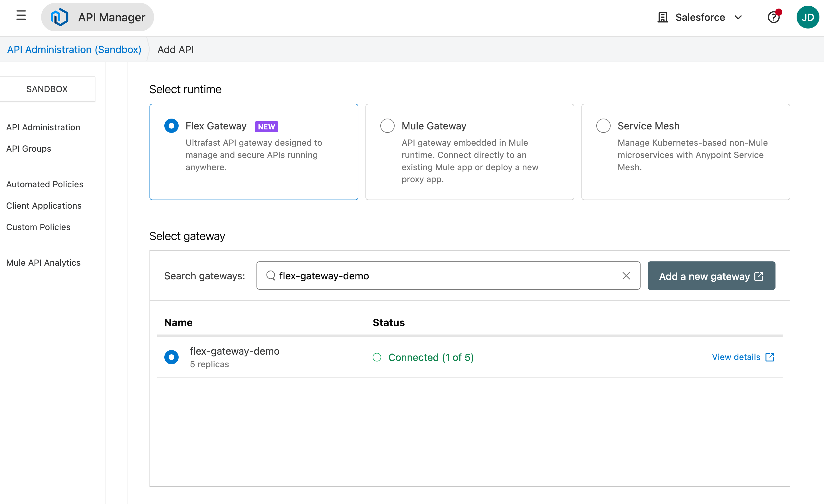Expand the Salesforce organization dropdown
Screen dimensions: 824x504
738,17
